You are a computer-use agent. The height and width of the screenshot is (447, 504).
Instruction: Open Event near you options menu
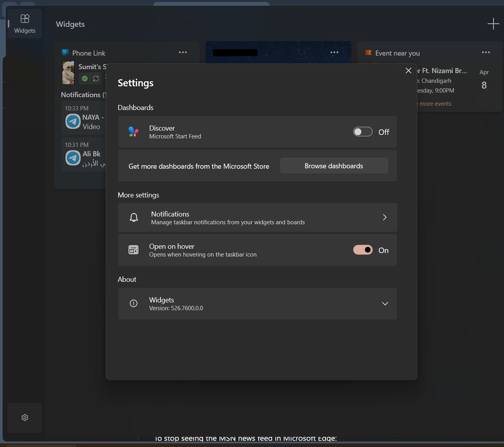(486, 52)
